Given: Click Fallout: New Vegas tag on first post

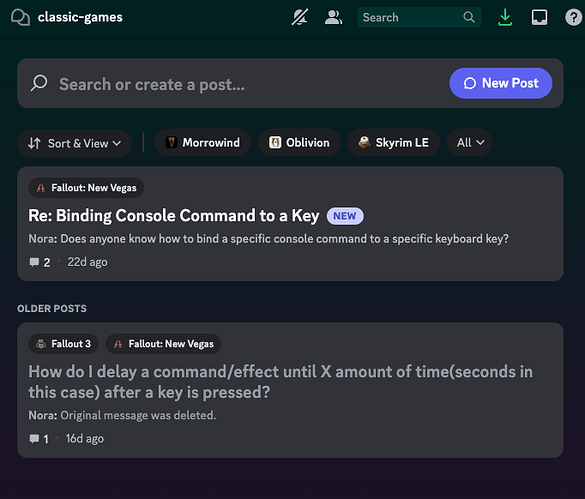Looking at the screenshot, I should tap(86, 188).
